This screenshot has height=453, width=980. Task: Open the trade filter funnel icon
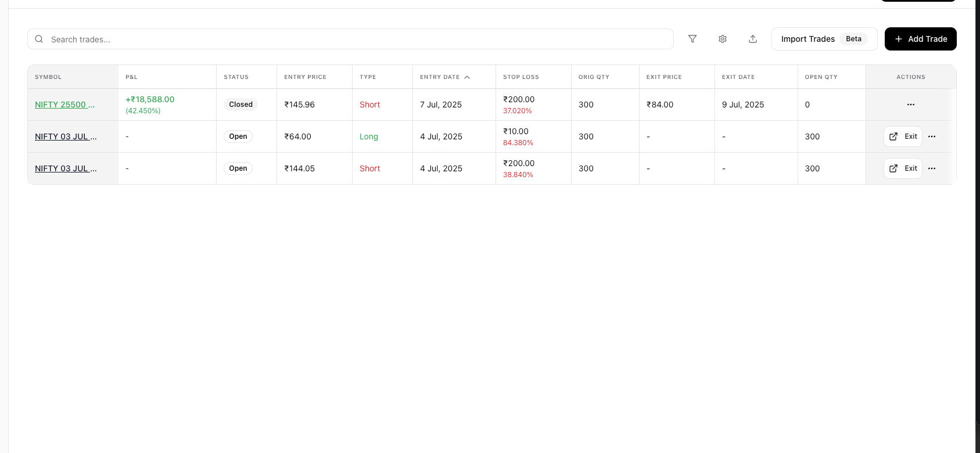tap(692, 39)
